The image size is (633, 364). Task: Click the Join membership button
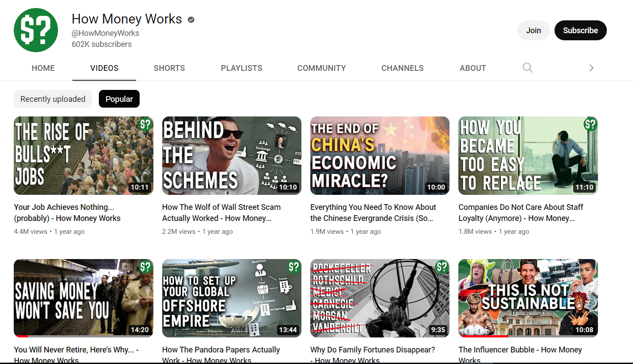pyautogui.click(x=533, y=31)
